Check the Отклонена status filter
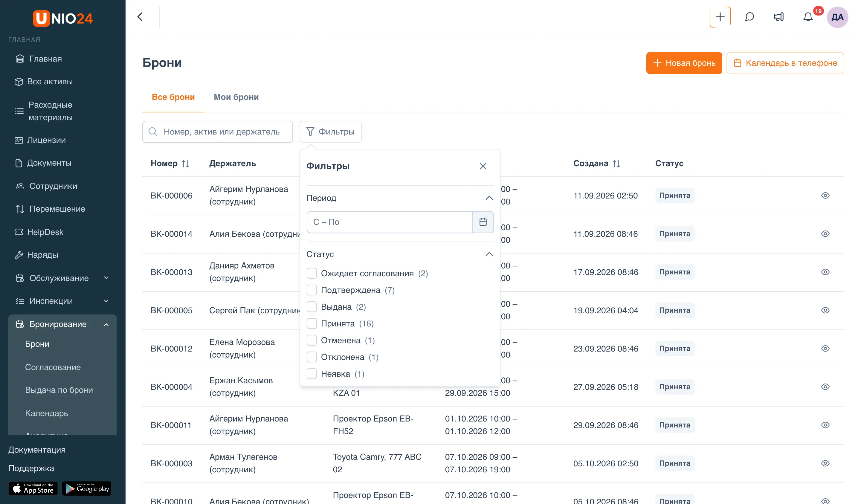Image resolution: width=861 pixels, height=504 pixels. [312, 357]
